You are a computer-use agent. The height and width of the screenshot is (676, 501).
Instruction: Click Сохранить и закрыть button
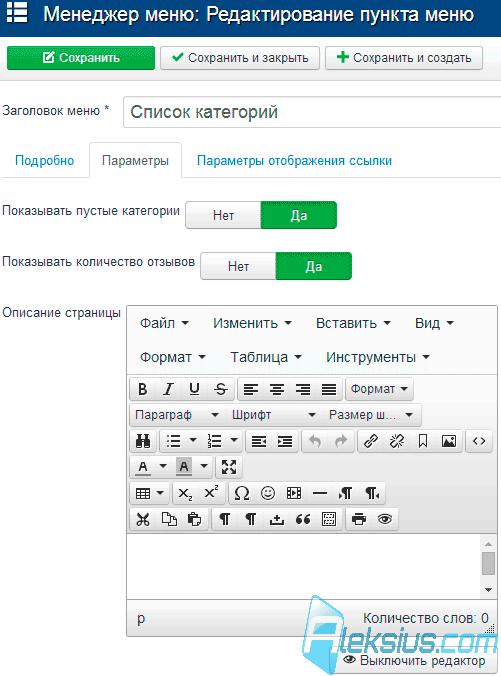[240, 58]
